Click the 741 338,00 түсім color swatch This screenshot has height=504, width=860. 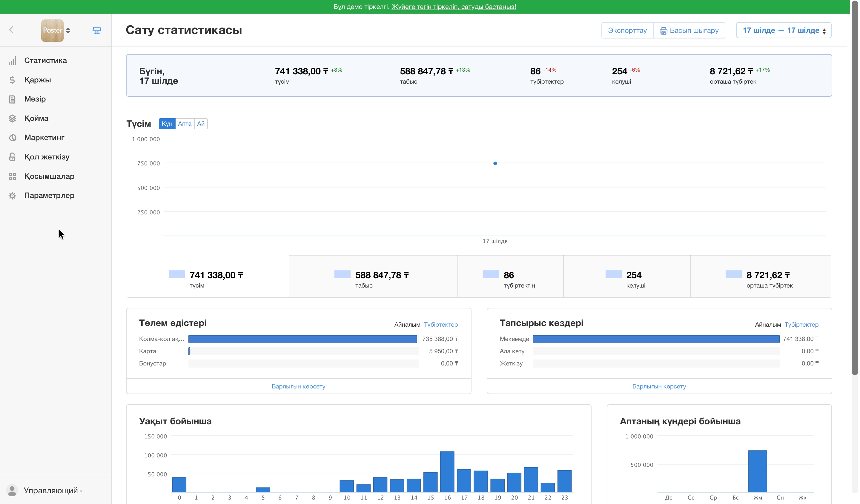(x=177, y=274)
